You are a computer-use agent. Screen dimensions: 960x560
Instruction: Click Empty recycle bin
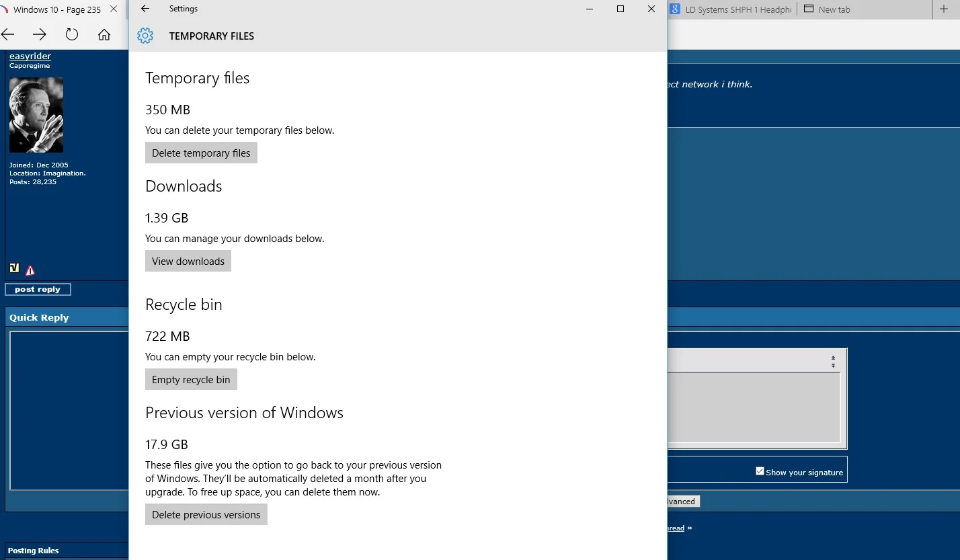pyautogui.click(x=191, y=379)
